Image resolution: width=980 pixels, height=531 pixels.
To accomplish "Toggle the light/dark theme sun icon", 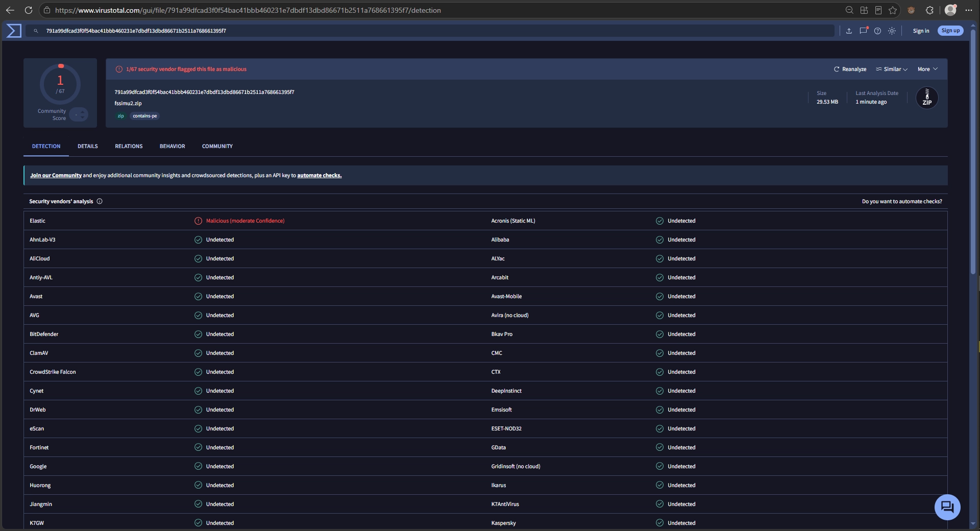I will (892, 31).
